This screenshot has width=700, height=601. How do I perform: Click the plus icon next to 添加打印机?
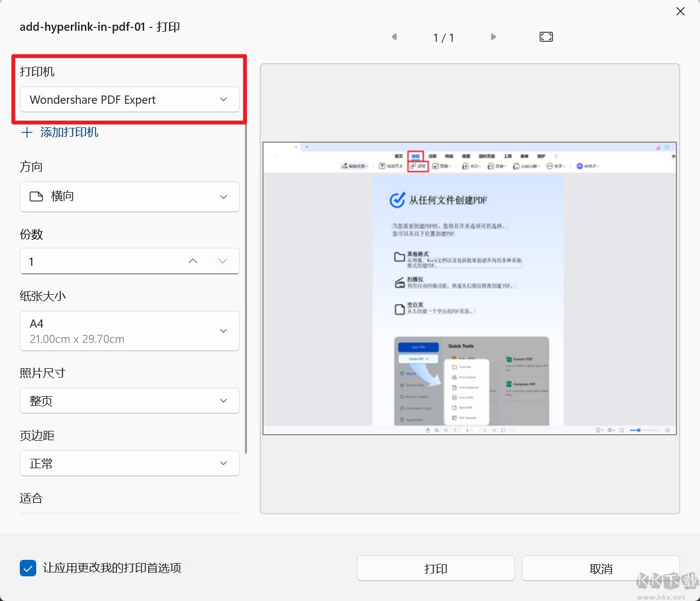coord(26,132)
